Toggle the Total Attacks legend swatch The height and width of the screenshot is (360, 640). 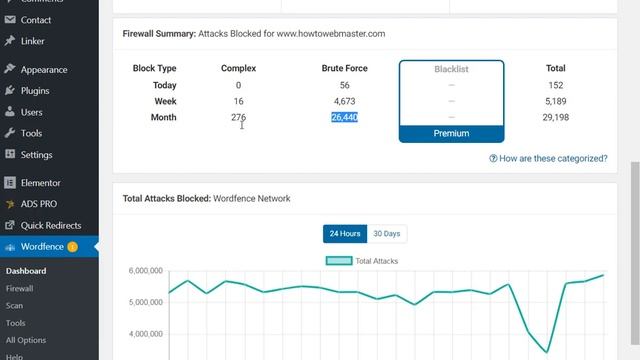(339, 260)
